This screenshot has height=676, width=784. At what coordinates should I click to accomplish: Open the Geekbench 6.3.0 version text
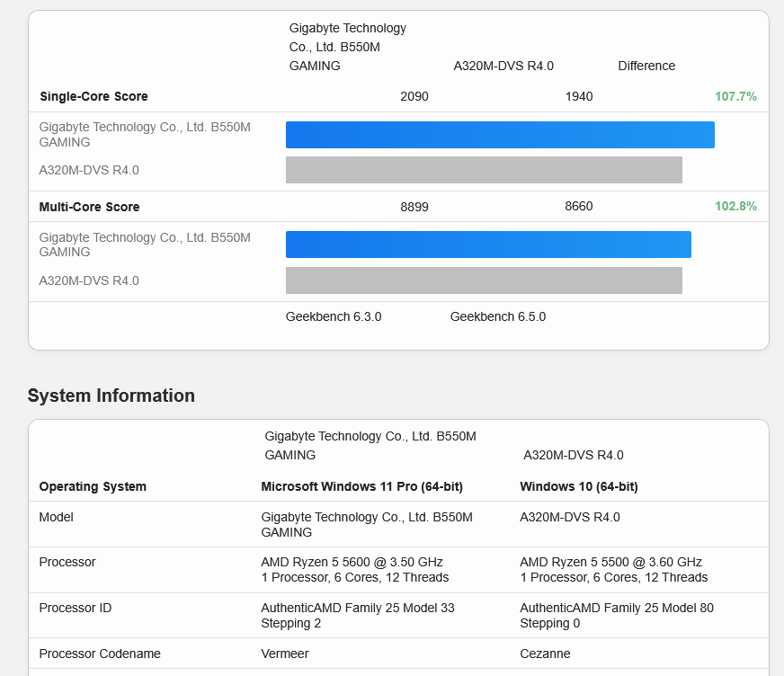pos(334,316)
